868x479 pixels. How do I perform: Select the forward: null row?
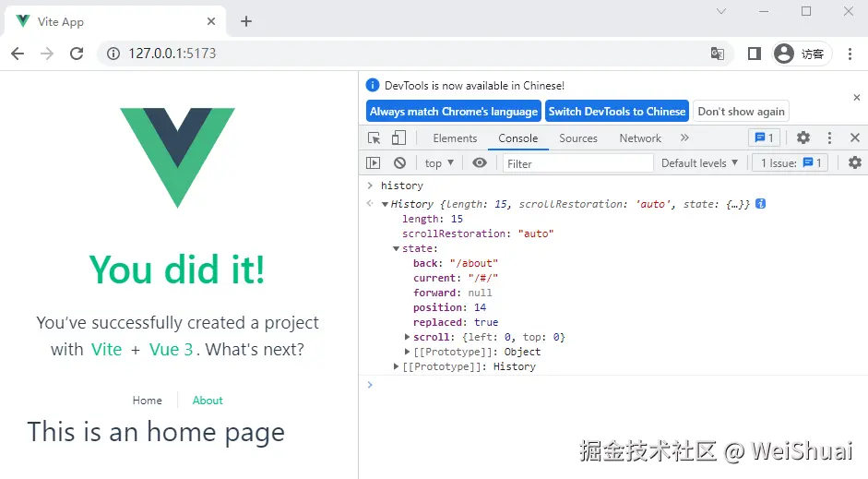click(x=452, y=293)
